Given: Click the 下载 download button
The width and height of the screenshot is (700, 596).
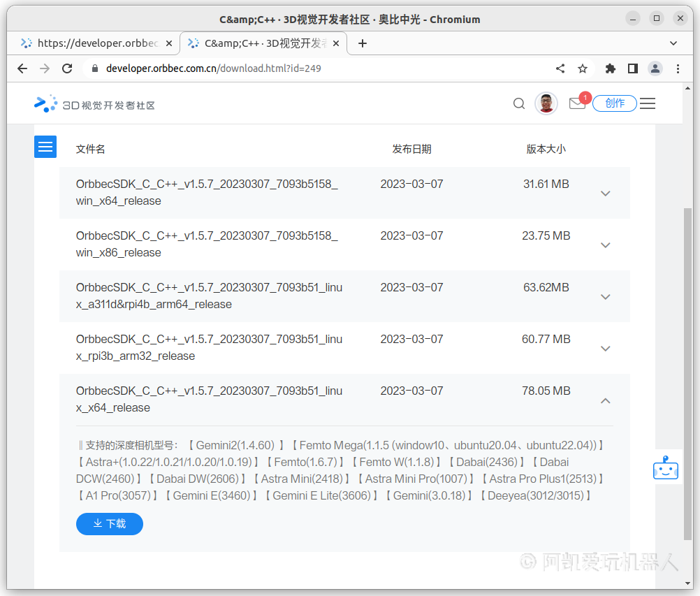Looking at the screenshot, I should 110,523.
